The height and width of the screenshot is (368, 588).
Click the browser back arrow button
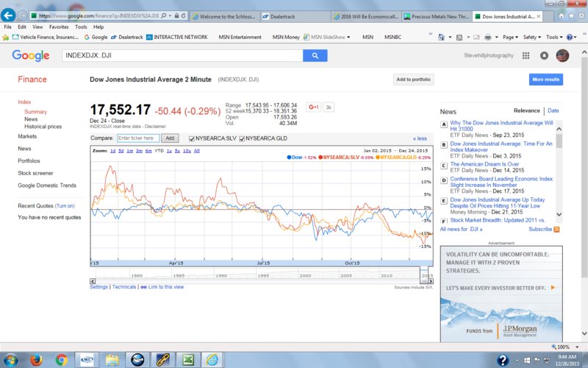click(8, 15)
